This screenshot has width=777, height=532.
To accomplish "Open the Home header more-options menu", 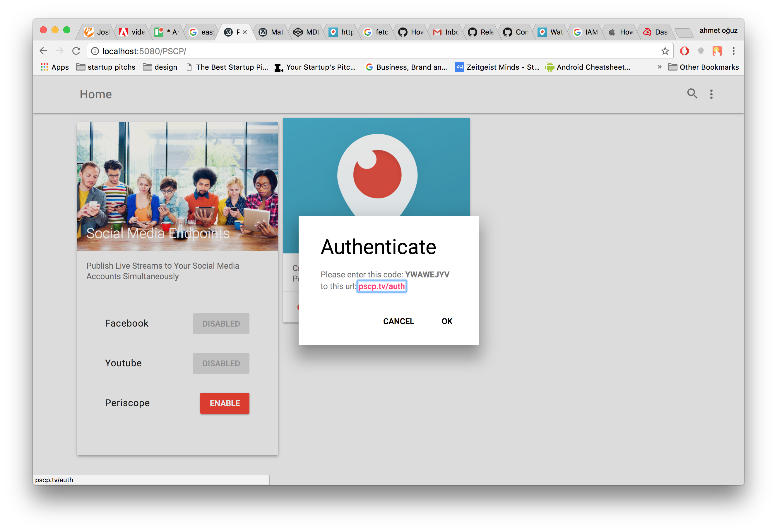I will tap(711, 94).
